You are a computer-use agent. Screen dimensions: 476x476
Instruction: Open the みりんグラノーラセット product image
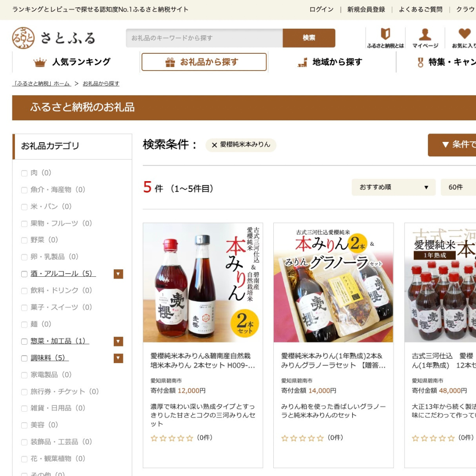(333, 283)
